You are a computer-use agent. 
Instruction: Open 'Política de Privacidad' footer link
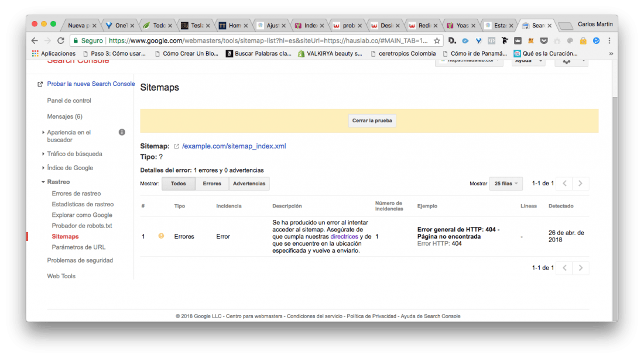tap(372, 316)
